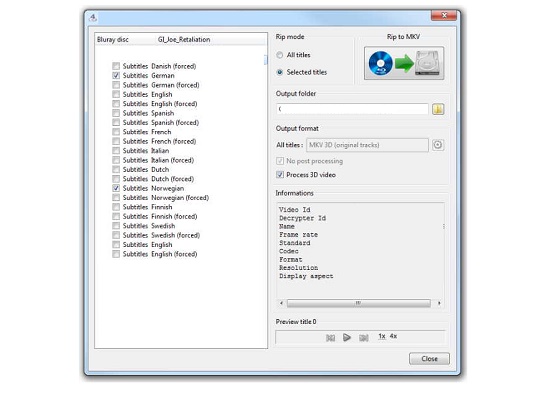Check Subtitles Spanish (forced)
This screenshot has height=396, width=550.
point(116,122)
